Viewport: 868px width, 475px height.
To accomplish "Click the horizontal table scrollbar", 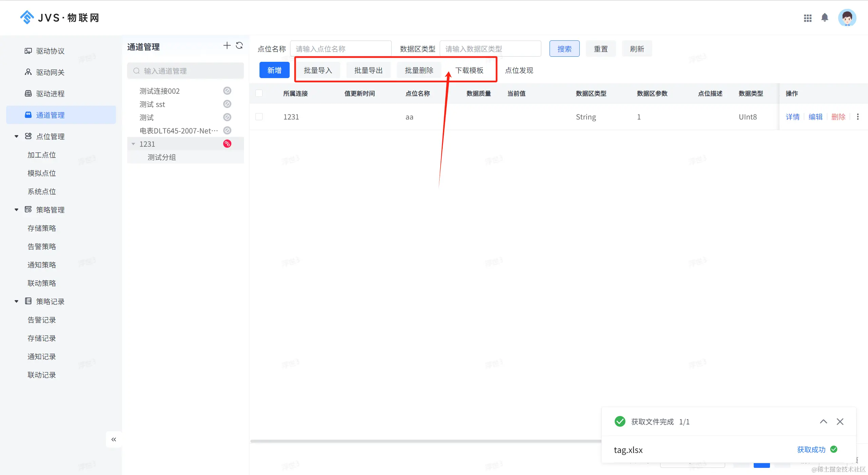I will click(424, 441).
